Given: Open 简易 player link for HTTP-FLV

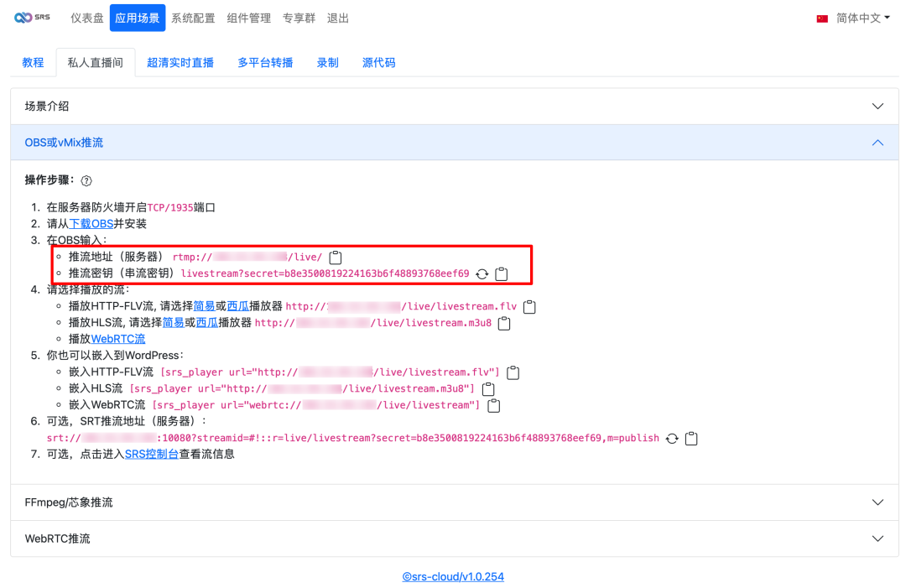Looking at the screenshot, I should coord(204,306).
